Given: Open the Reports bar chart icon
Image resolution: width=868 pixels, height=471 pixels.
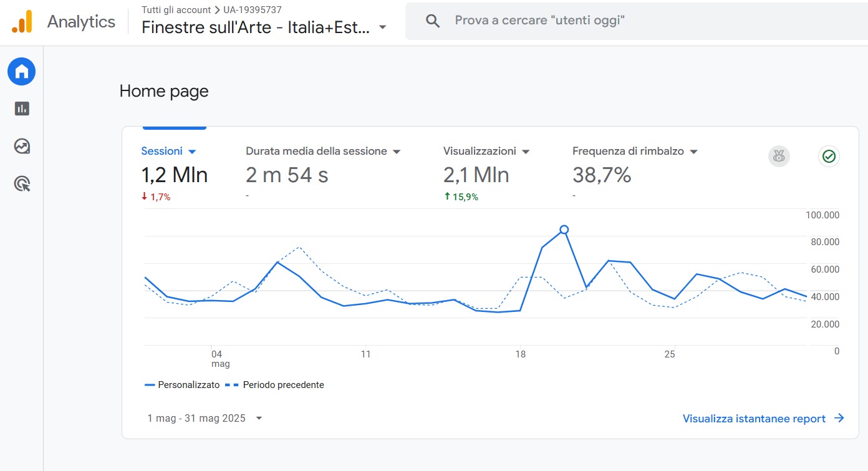Looking at the screenshot, I should tap(22, 109).
